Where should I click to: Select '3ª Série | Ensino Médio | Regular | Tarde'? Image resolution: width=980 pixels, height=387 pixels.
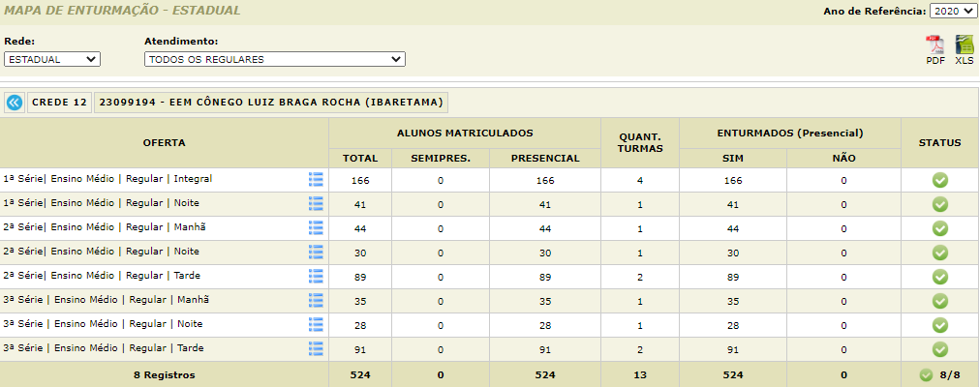[x=104, y=347]
